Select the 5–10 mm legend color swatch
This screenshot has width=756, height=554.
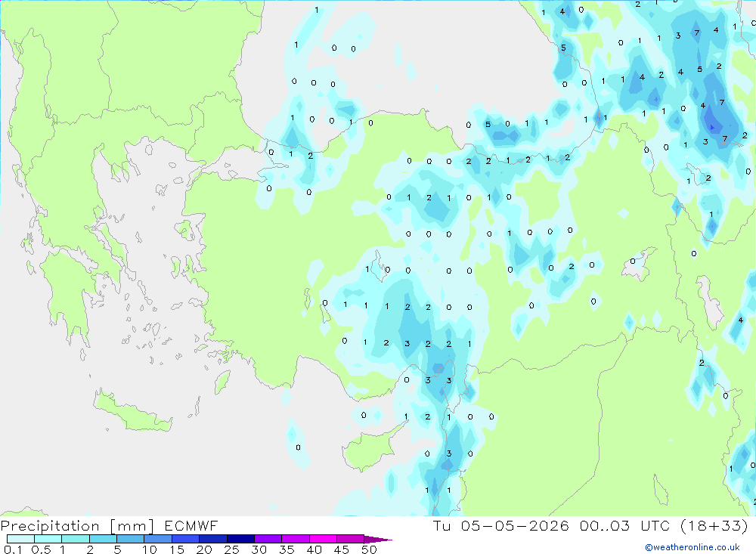[x=131, y=539]
